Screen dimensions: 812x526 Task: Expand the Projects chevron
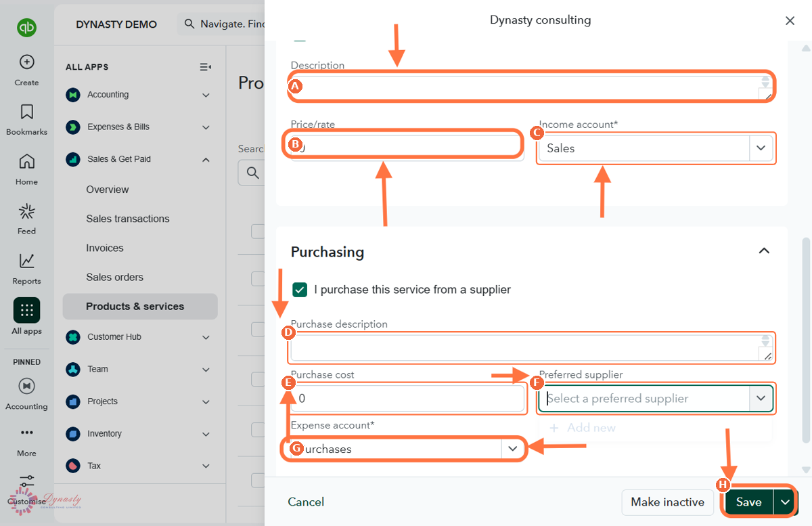pyautogui.click(x=206, y=401)
